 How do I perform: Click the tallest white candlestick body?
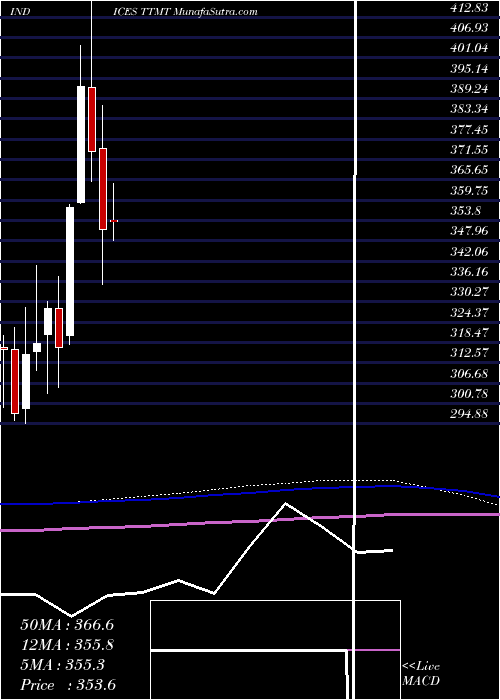(70, 271)
